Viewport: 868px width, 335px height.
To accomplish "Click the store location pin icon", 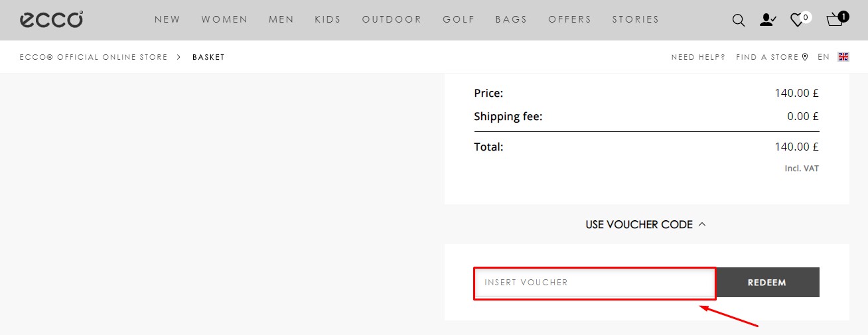I will click(x=805, y=57).
